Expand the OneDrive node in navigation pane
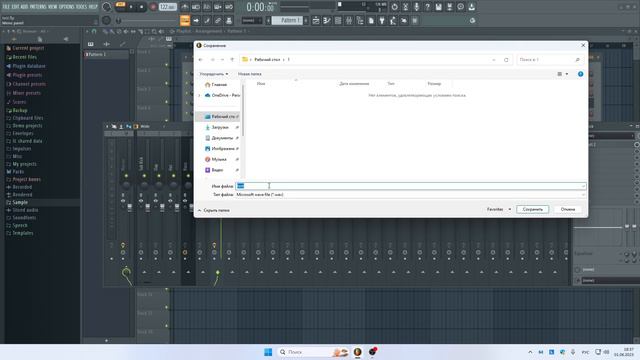The height and width of the screenshot is (360, 640). coord(199,96)
